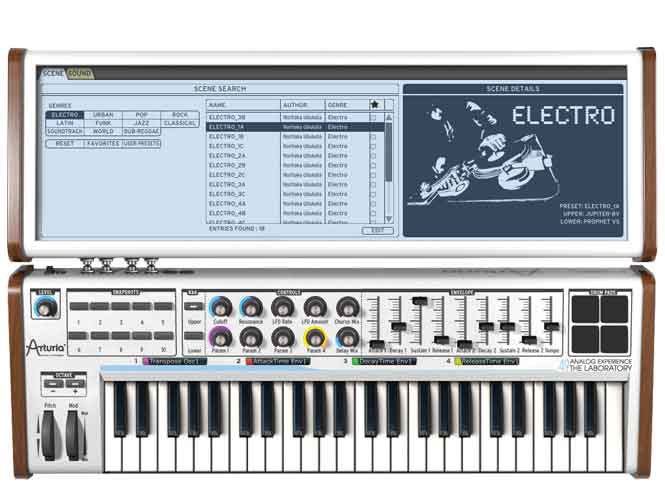This screenshot has height=486, width=665.
Task: Click the Tempo slider
Action: click(551, 326)
